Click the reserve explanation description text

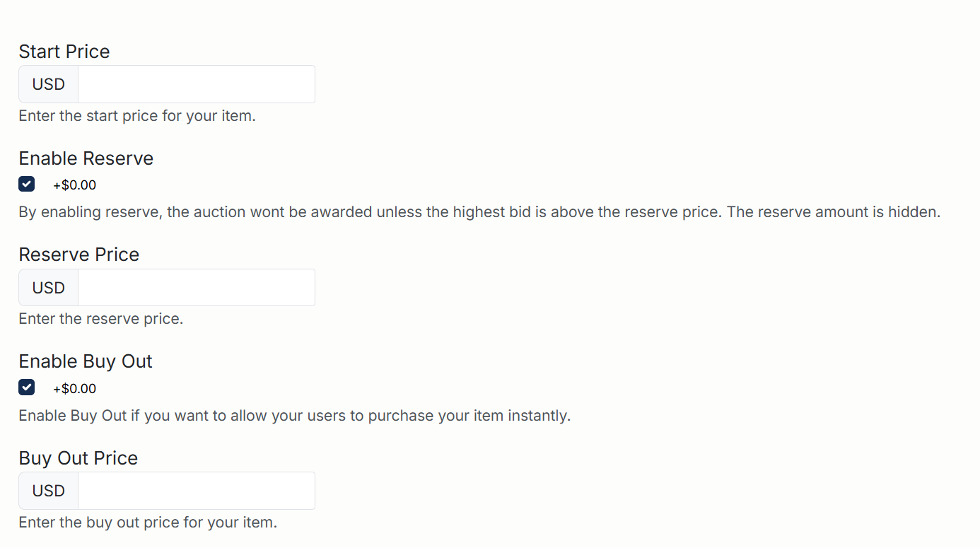point(479,211)
